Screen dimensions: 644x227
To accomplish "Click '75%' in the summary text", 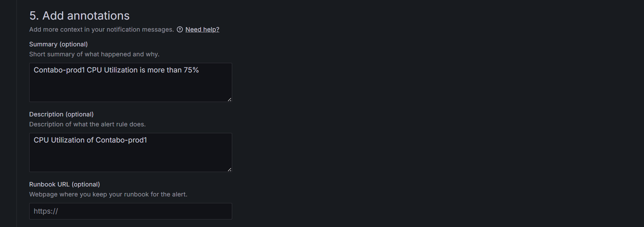I will [191, 70].
